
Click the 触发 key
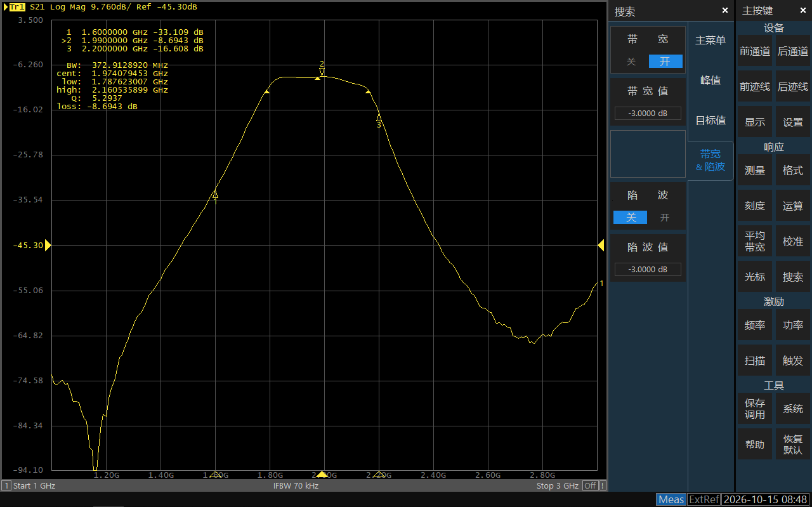tap(793, 361)
